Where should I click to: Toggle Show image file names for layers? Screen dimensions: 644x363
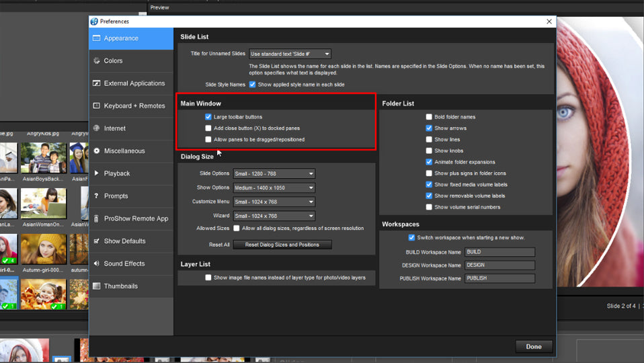click(208, 278)
